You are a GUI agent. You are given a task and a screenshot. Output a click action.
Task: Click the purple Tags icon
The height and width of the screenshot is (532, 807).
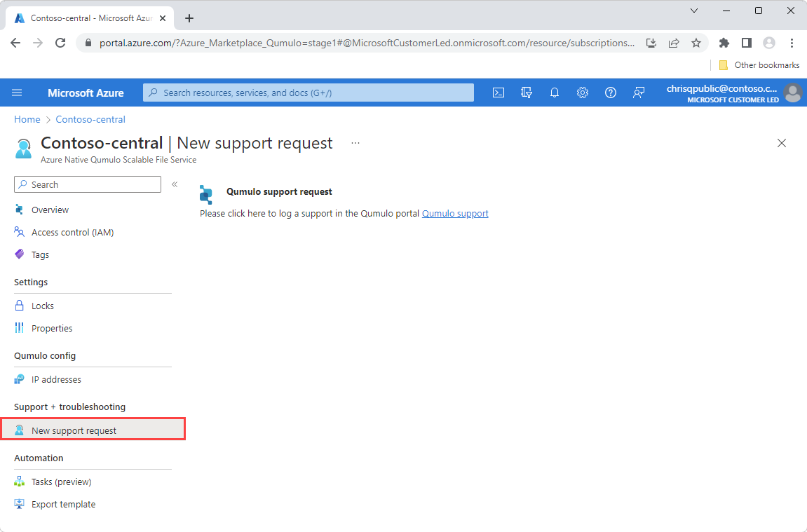click(19, 254)
